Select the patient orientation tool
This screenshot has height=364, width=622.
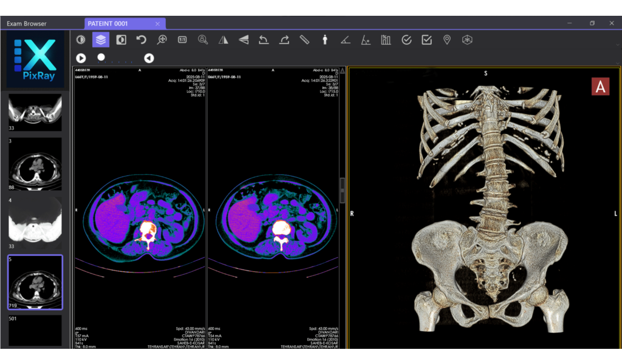coord(325,39)
